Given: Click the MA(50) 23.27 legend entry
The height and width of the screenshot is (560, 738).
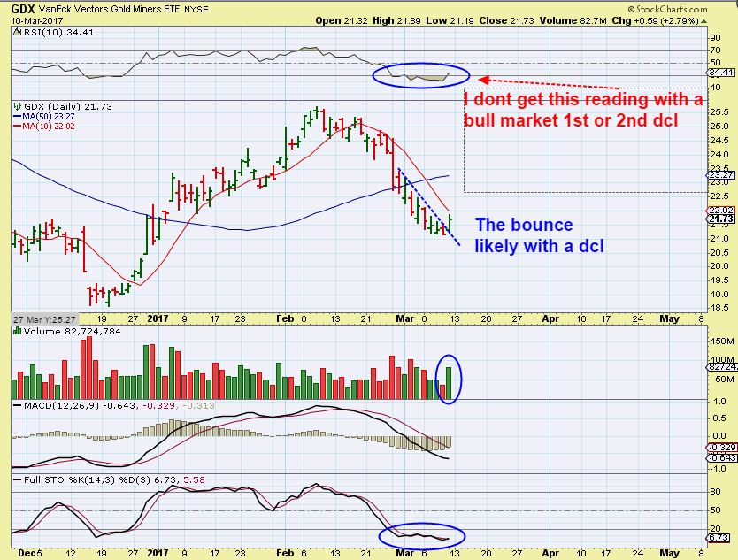Looking at the screenshot, I should coord(43,116).
